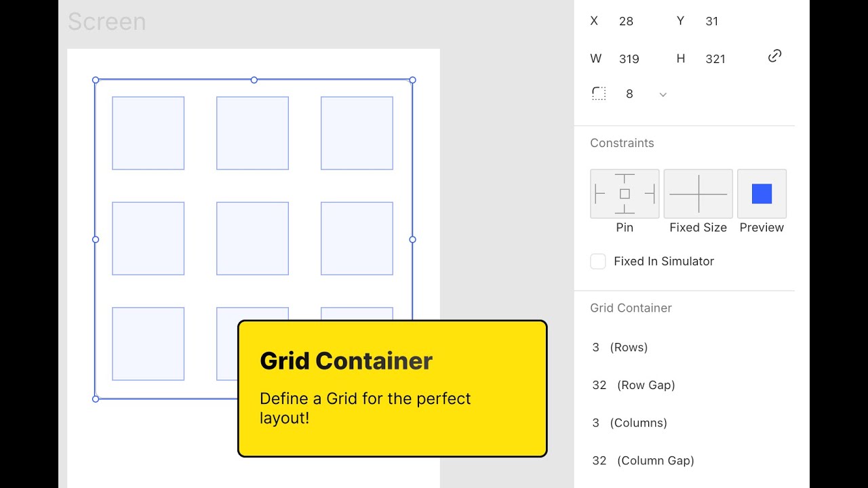The image size is (868, 488).
Task: Change the width value 319
Action: pos(629,59)
